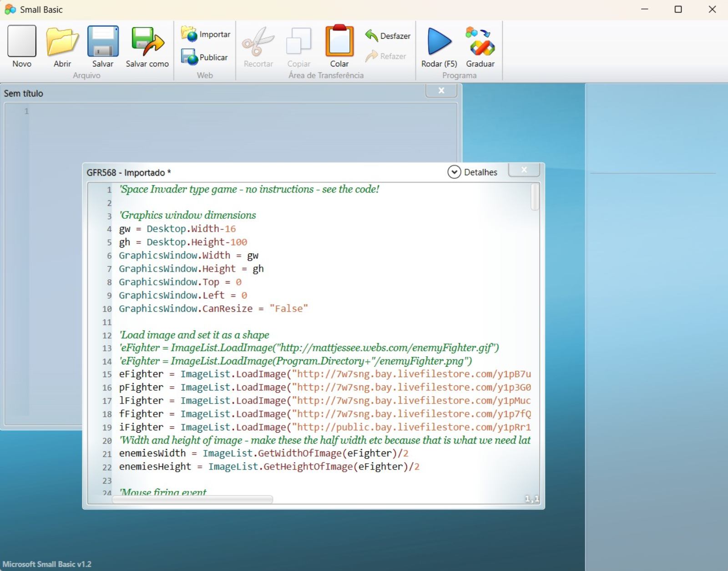728x571 pixels.
Task: Select the Sem título window title
Action: pos(24,93)
